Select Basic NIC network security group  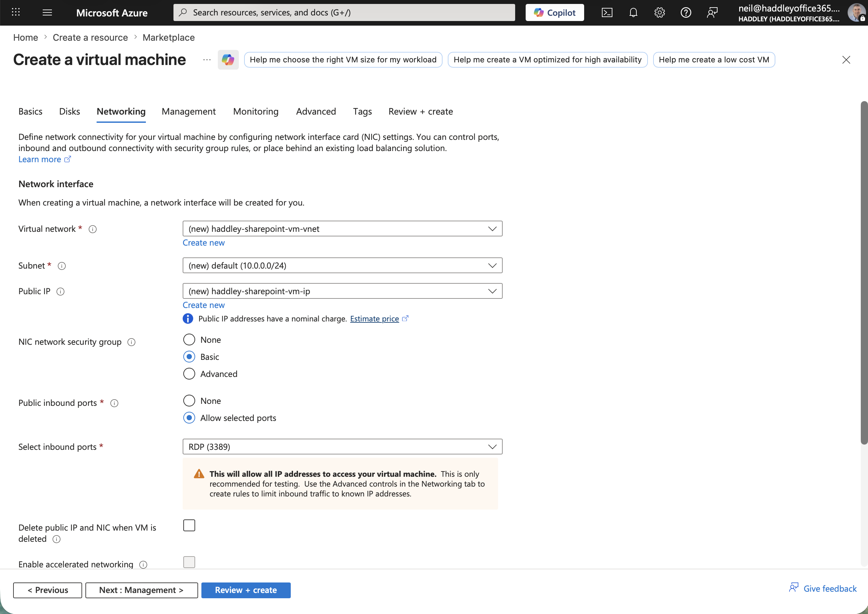(x=189, y=357)
